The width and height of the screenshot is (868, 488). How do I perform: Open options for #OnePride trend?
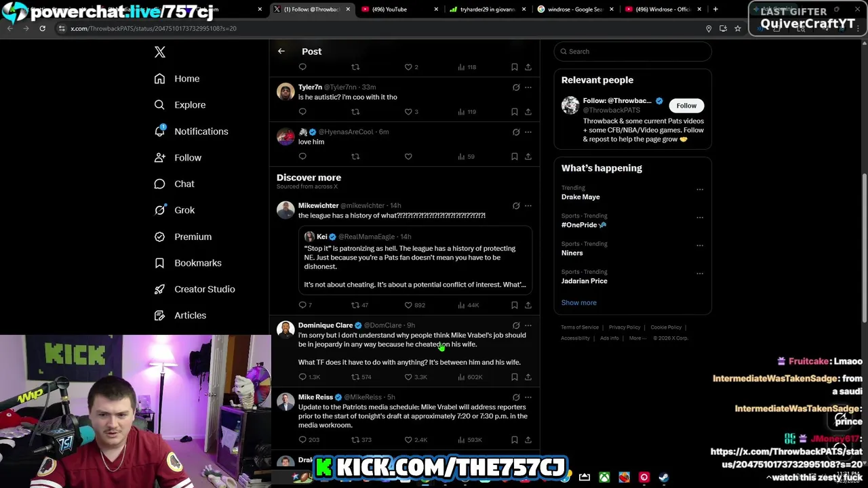700,218
